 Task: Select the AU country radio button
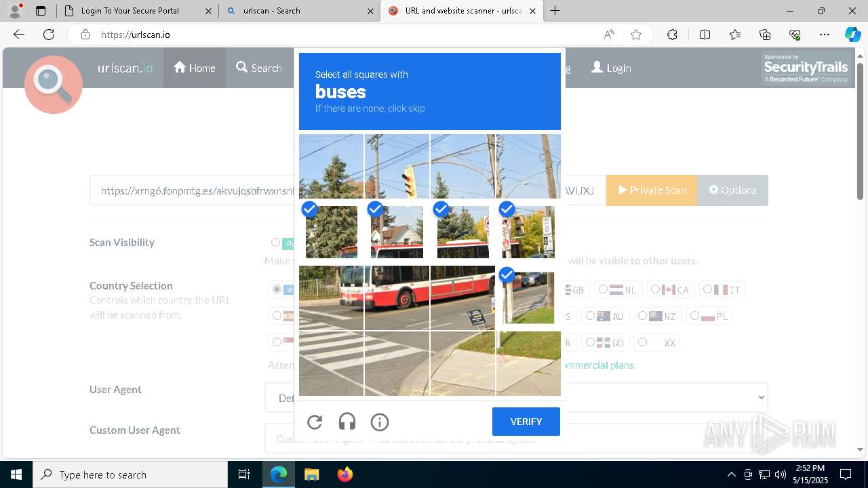(590, 316)
